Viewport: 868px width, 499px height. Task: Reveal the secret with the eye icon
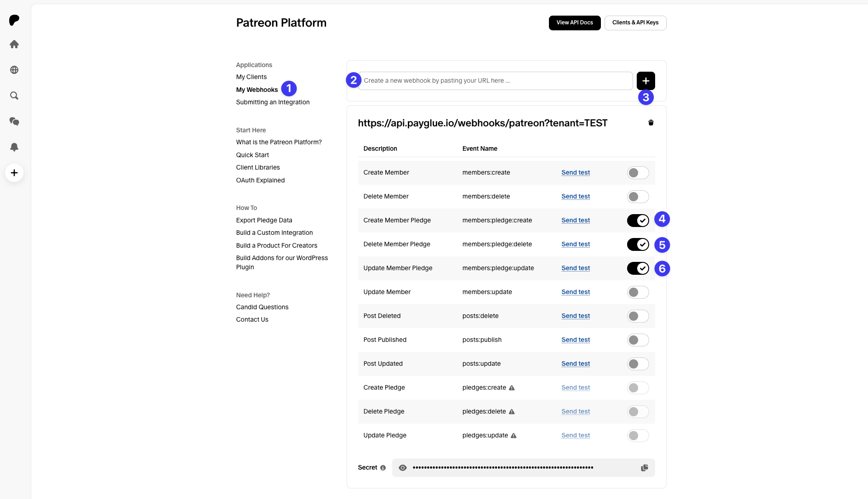403,468
